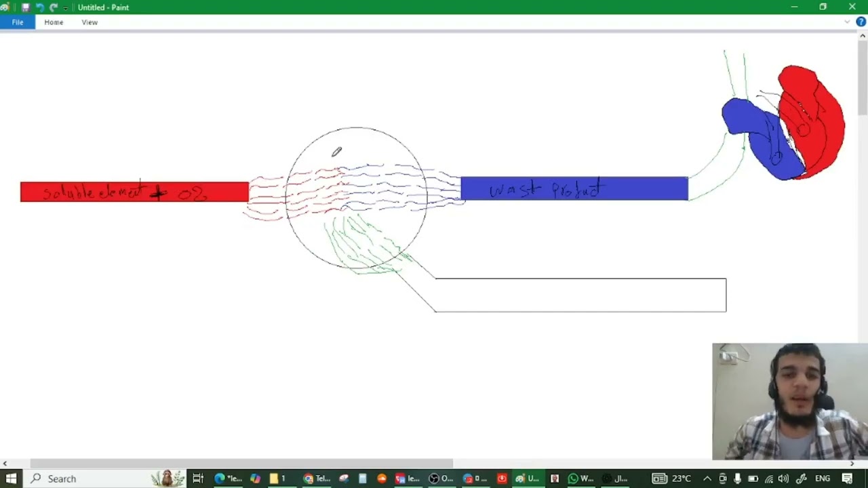Open WhatsApp taskbar item
Image resolution: width=868 pixels, height=488 pixels.
[580, 479]
